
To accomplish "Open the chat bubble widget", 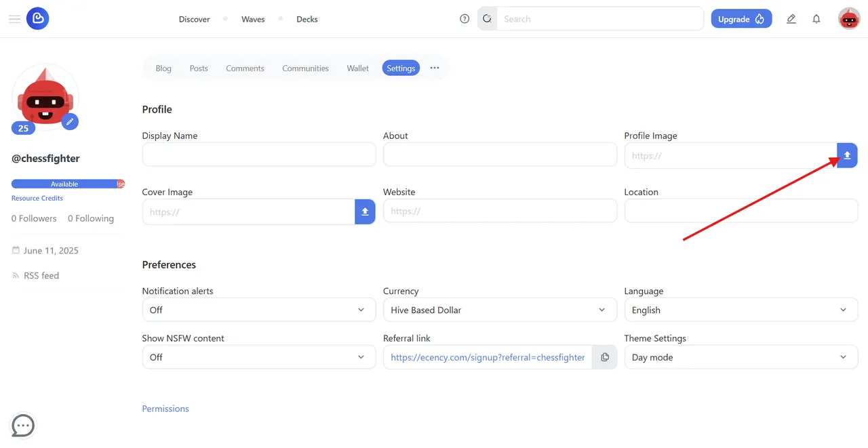I will click(23, 426).
